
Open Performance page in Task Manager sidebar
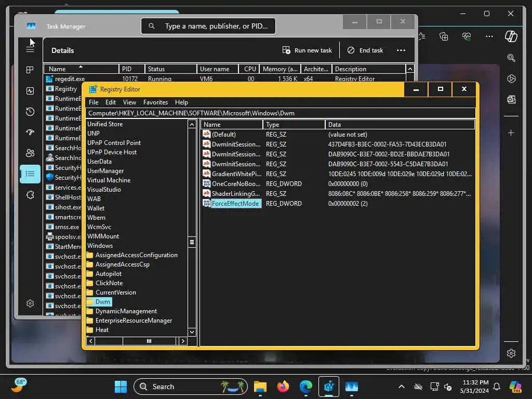click(30, 91)
